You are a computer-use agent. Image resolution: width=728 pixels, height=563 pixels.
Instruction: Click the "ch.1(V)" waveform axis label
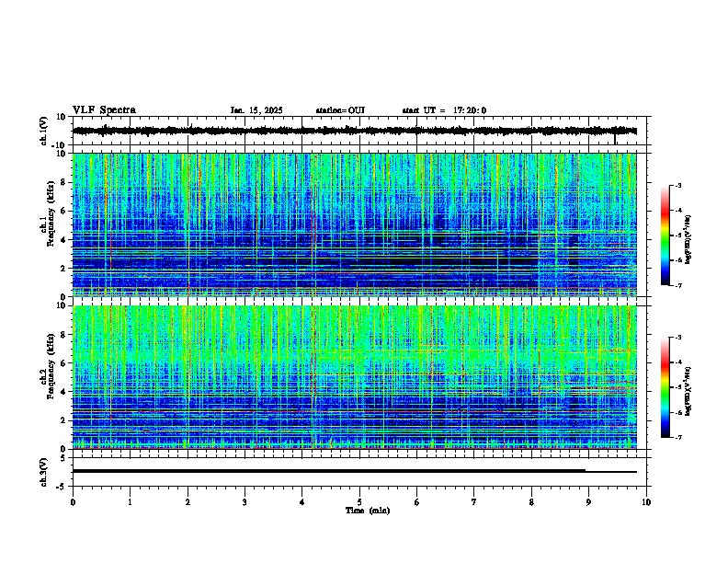44,131
